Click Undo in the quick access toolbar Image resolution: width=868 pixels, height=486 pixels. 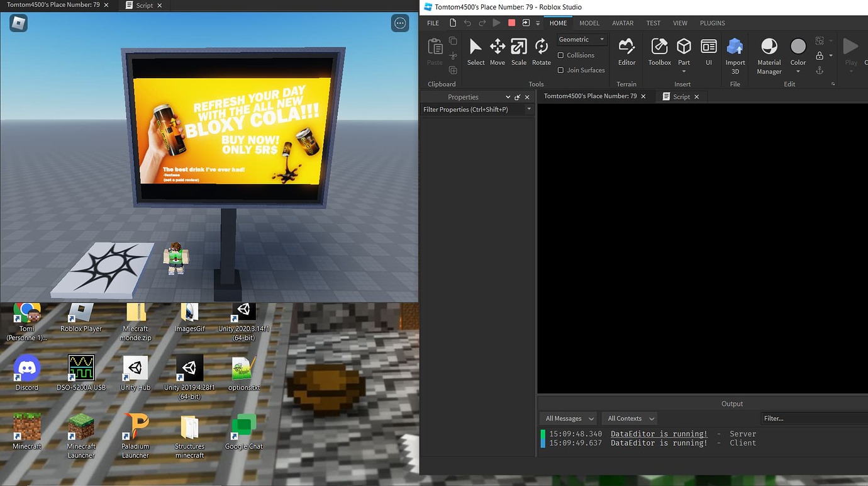[x=468, y=23]
